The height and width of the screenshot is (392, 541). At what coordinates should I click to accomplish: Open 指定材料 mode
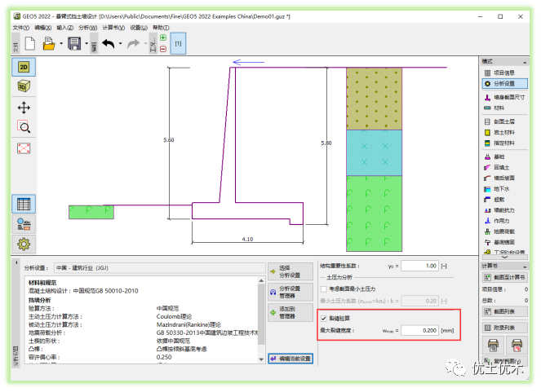(504, 143)
